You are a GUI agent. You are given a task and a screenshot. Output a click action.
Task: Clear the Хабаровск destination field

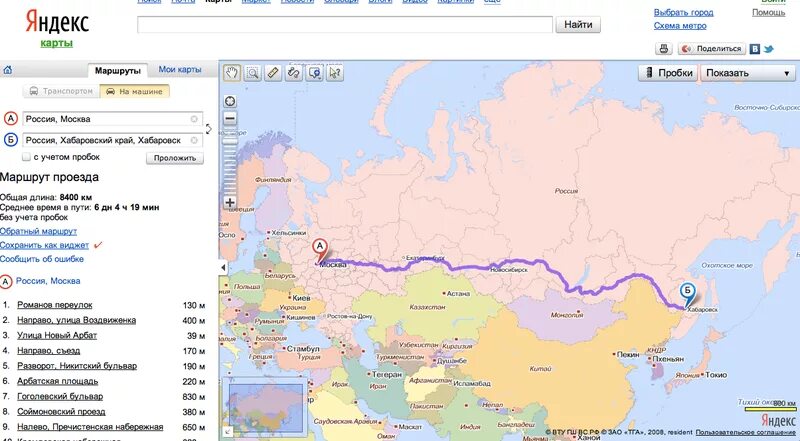[194, 140]
